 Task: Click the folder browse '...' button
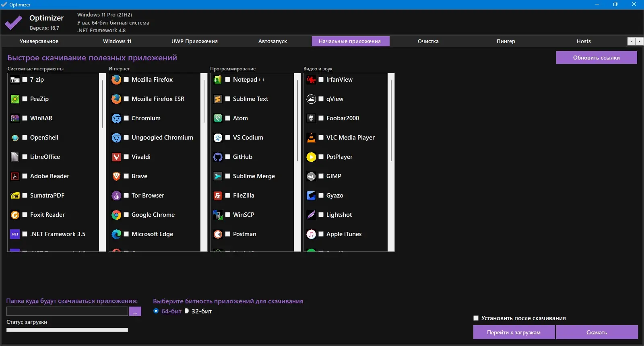pyautogui.click(x=135, y=311)
